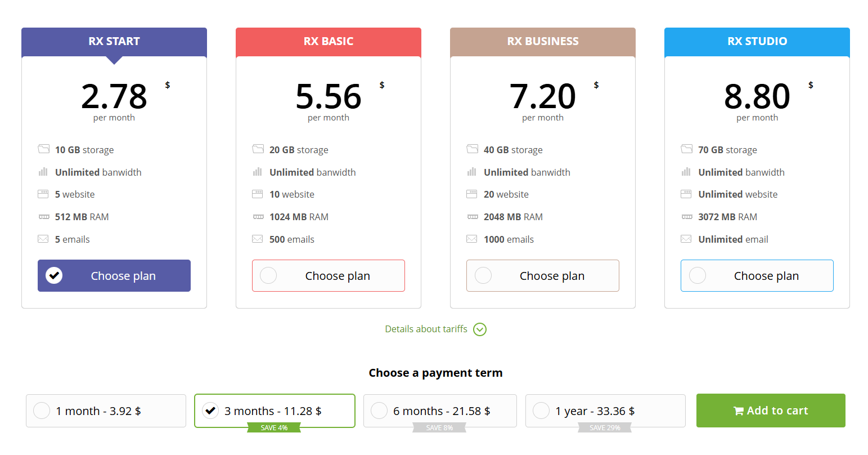Select the 6 months payment term option
868x455 pixels.
pyautogui.click(x=440, y=411)
